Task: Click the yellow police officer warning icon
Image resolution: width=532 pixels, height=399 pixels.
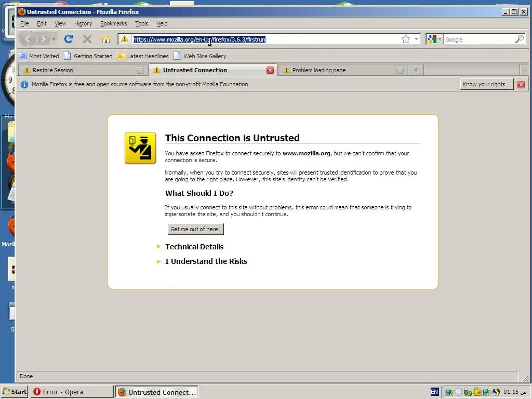Action: (140, 148)
